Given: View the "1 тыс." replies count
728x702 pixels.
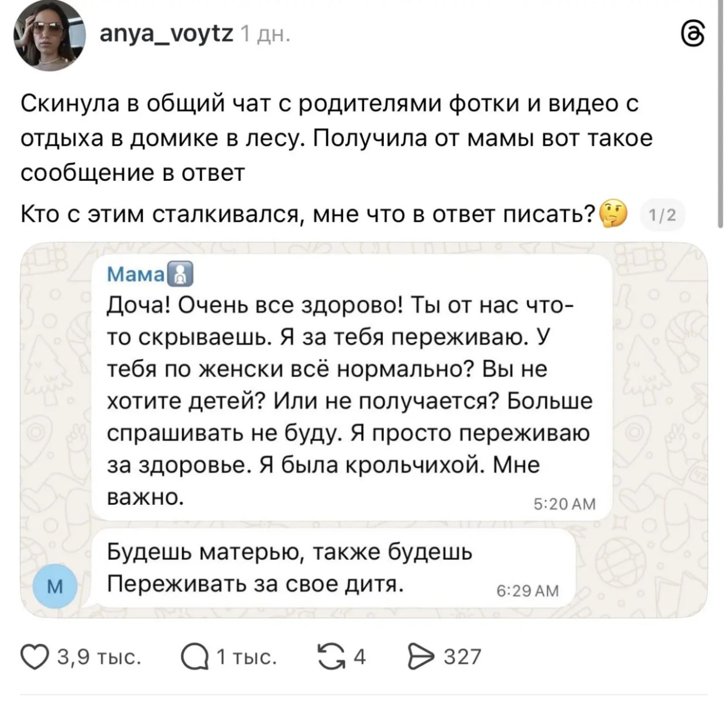Looking at the screenshot, I should coord(246,657).
